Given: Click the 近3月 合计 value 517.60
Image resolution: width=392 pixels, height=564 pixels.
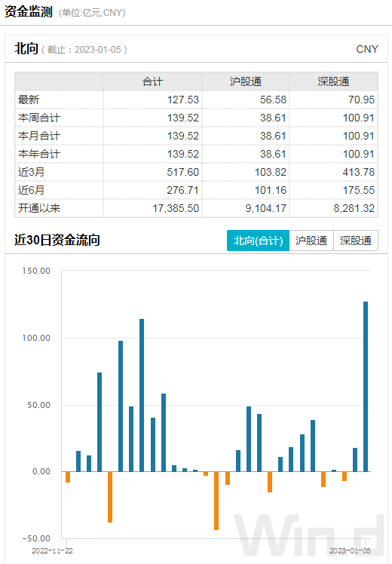Looking at the screenshot, I should (182, 172).
